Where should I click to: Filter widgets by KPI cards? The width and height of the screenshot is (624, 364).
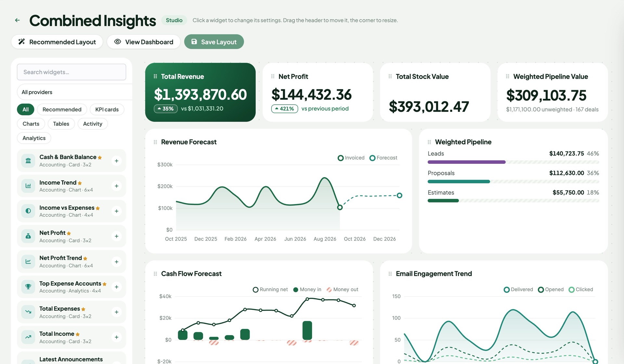107,110
